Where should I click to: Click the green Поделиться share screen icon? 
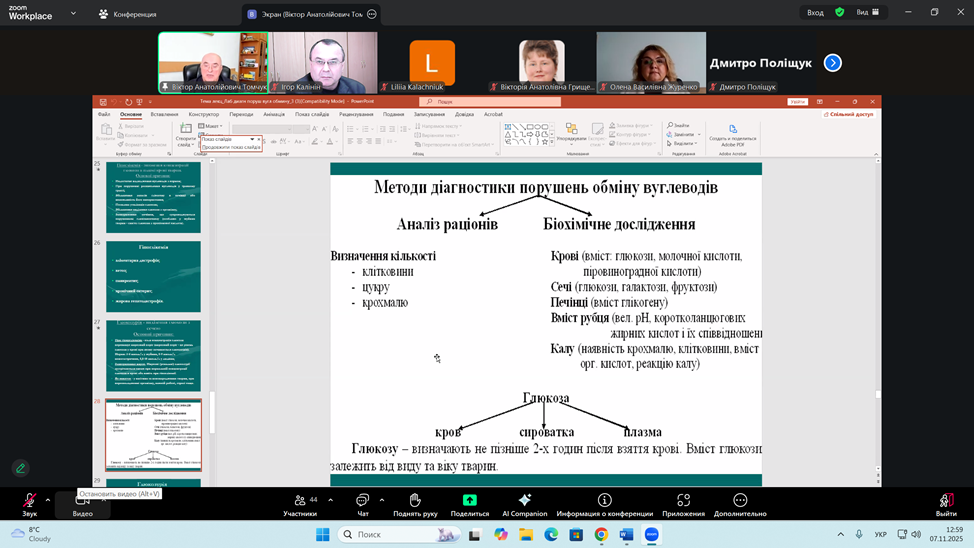pos(469,500)
